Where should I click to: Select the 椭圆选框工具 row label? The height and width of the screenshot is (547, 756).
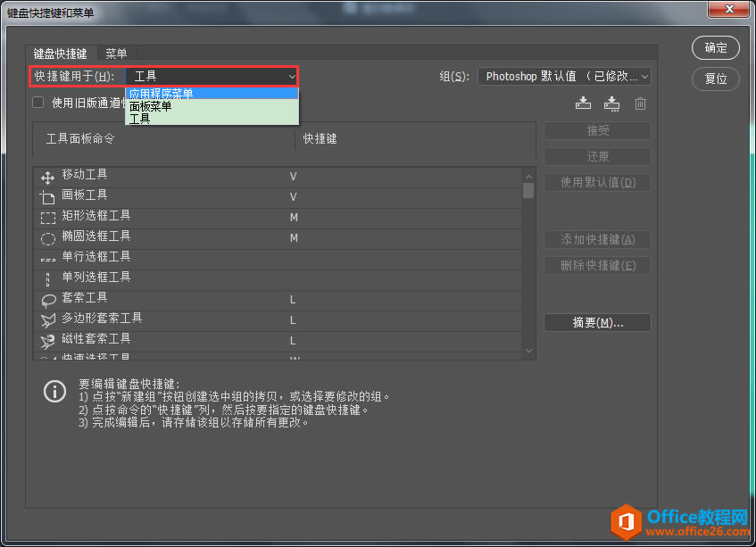pos(96,236)
